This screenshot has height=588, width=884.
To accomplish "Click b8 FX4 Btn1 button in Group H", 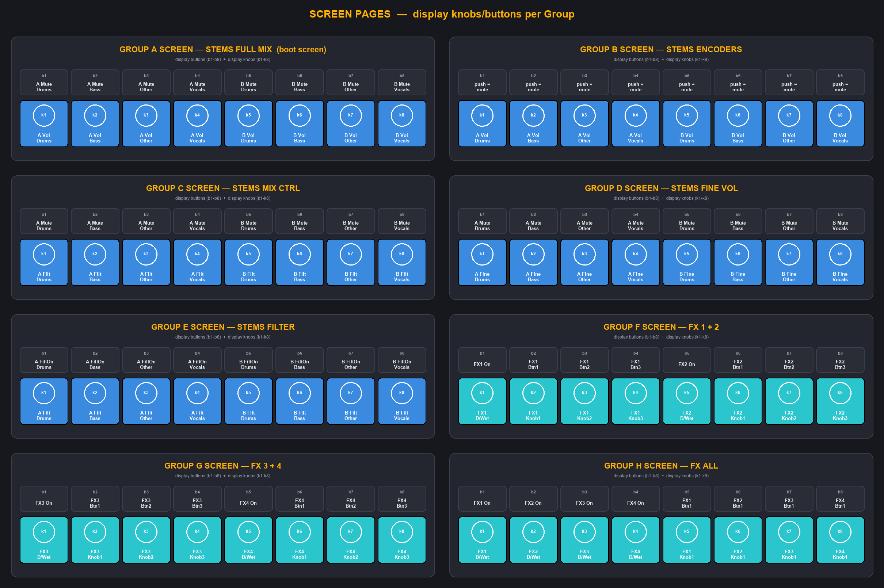I will coord(840,499).
